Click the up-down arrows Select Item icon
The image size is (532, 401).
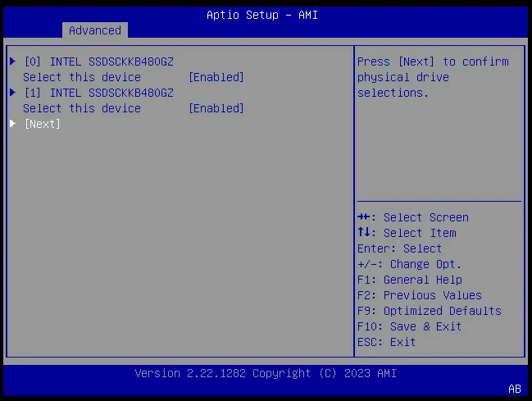[364, 232]
